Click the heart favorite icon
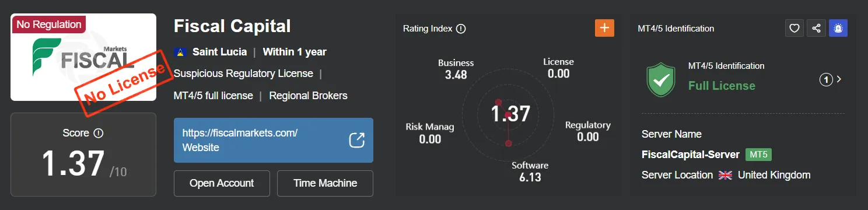This screenshot has width=868, height=210. 794,28
